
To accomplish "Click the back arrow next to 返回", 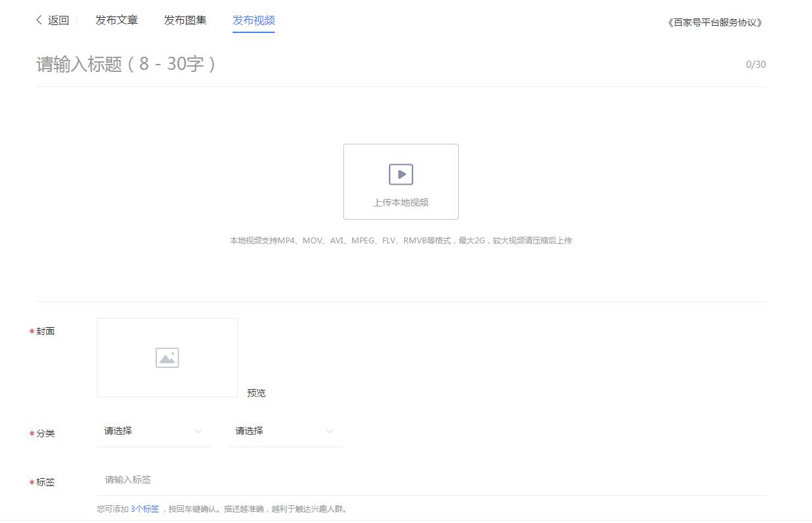I will 38,20.
